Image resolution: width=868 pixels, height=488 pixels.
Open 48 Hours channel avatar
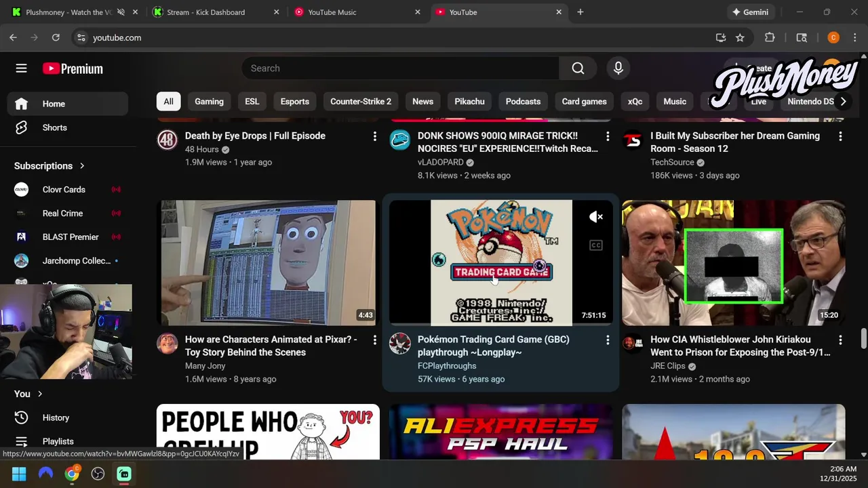(167, 140)
